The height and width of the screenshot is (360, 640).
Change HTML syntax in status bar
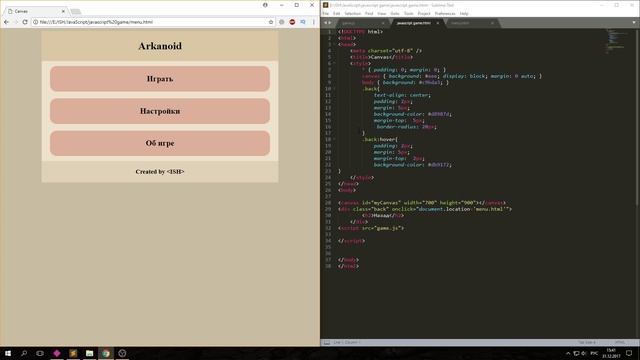[620, 342]
